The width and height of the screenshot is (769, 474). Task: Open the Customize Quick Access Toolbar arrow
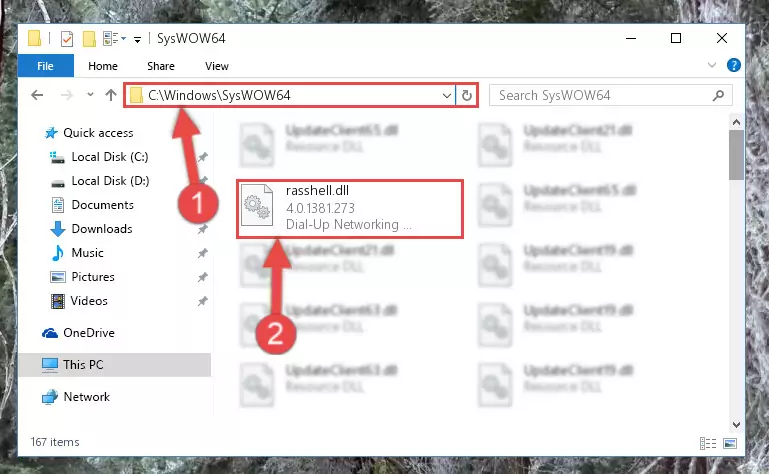(x=137, y=39)
